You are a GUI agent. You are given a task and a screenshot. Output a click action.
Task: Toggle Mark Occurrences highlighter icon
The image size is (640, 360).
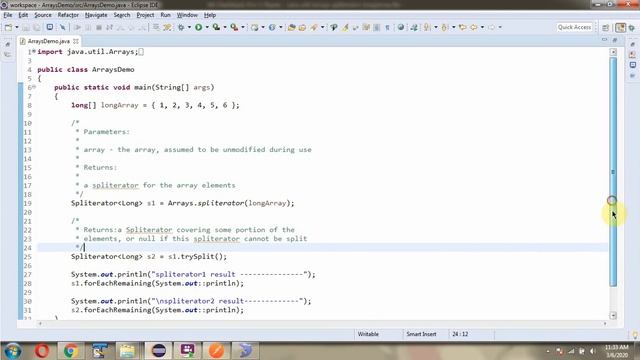point(345,27)
